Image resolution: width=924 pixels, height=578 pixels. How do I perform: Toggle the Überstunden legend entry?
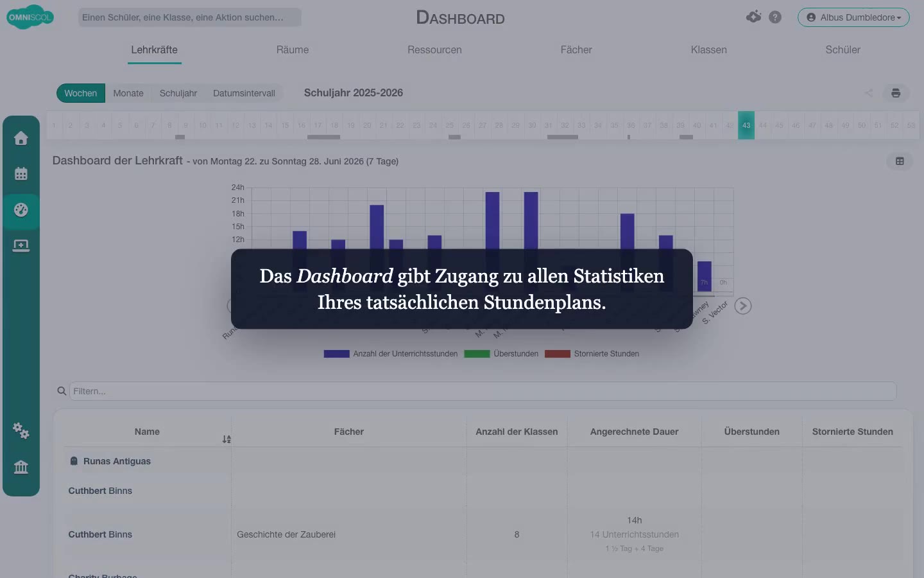(x=501, y=354)
